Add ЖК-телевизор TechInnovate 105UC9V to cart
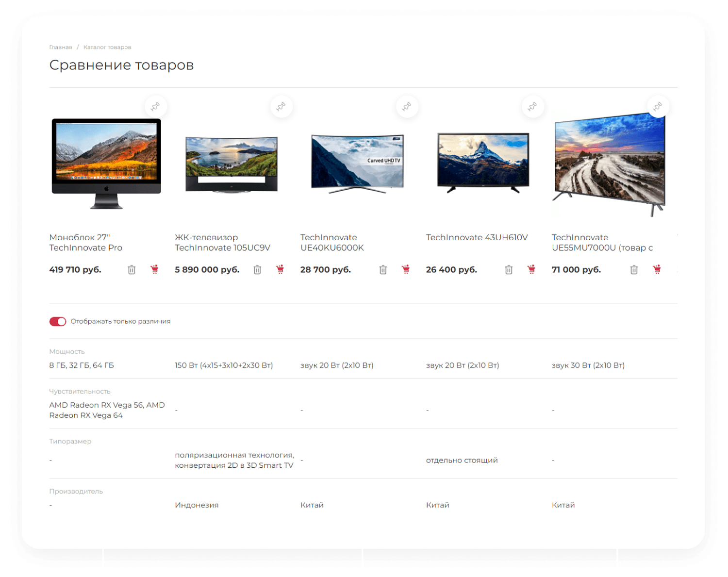This screenshot has width=728, height=577. tap(281, 269)
